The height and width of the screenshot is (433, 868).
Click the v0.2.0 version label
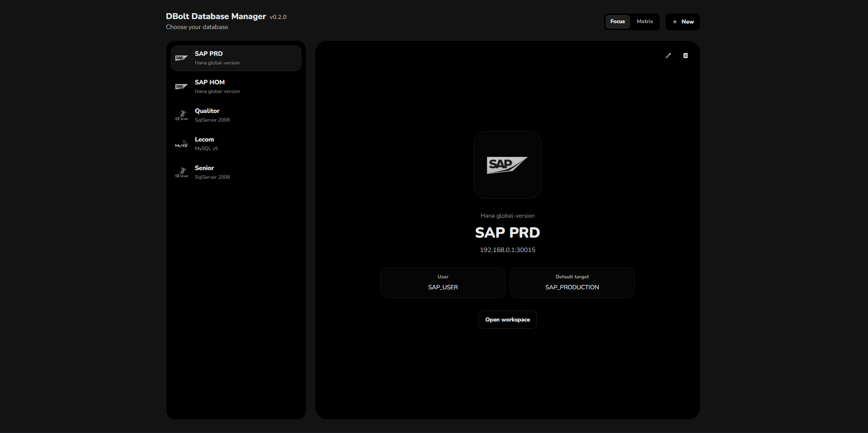point(278,17)
